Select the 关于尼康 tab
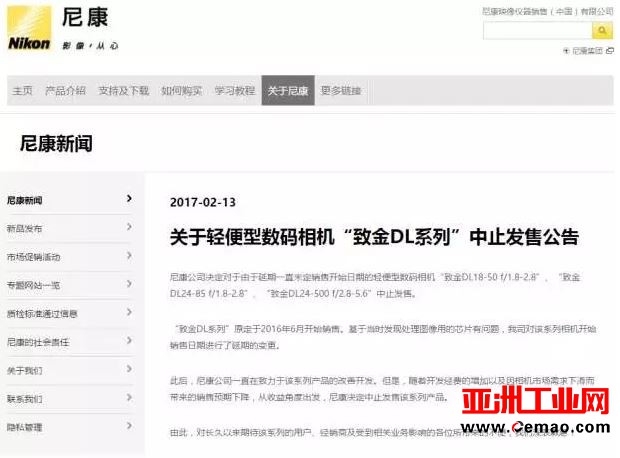The height and width of the screenshot is (458, 620). 288,91
